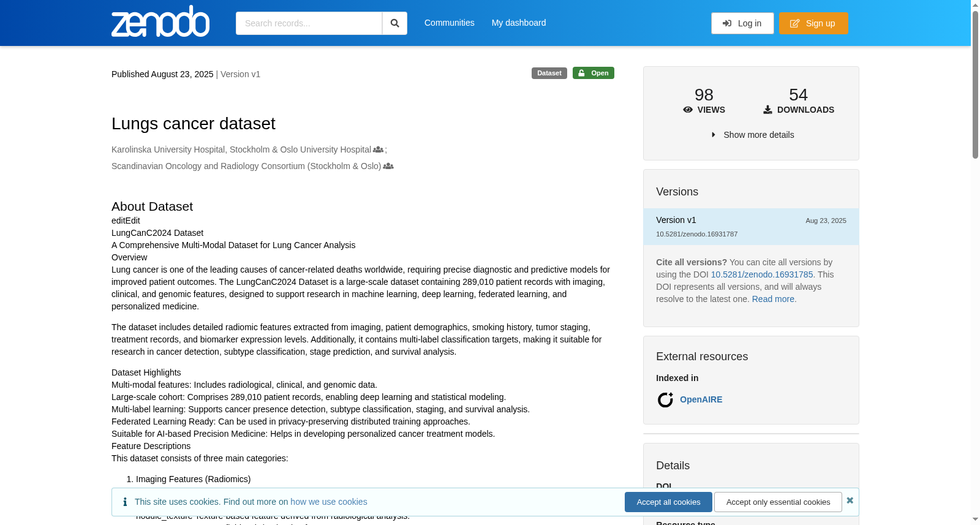
Task: Click the magnifying glass search button
Action: point(394,23)
